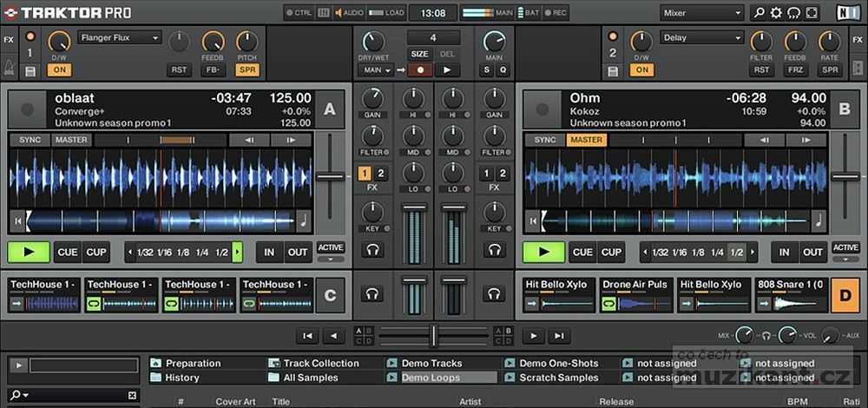Screen dimensions: 868x408
Task: Toggle FX unit 2 ON button
Action: pyautogui.click(x=641, y=70)
